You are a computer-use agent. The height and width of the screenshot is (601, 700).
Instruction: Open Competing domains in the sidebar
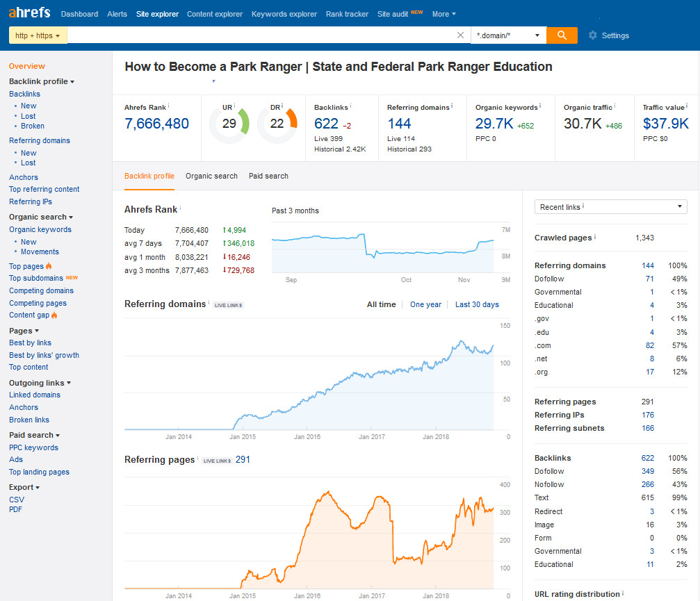[x=41, y=290]
